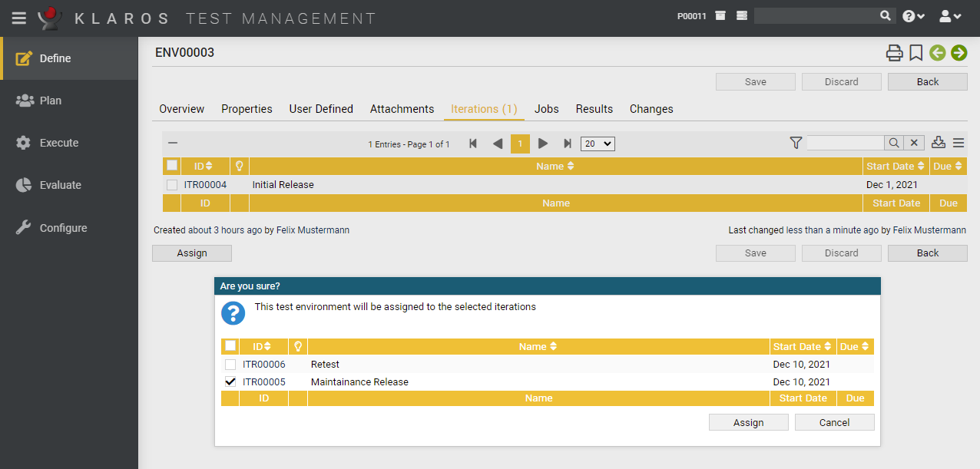The width and height of the screenshot is (980, 469).
Task: Sort iterations table by Name
Action: point(555,166)
